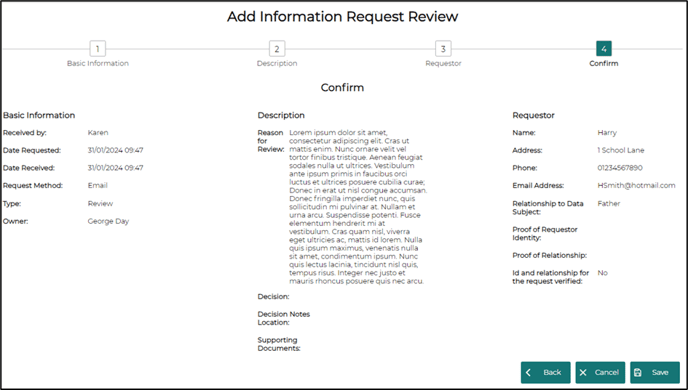The width and height of the screenshot is (688, 390).
Task: Open the Basic Information step label
Action: (98, 63)
